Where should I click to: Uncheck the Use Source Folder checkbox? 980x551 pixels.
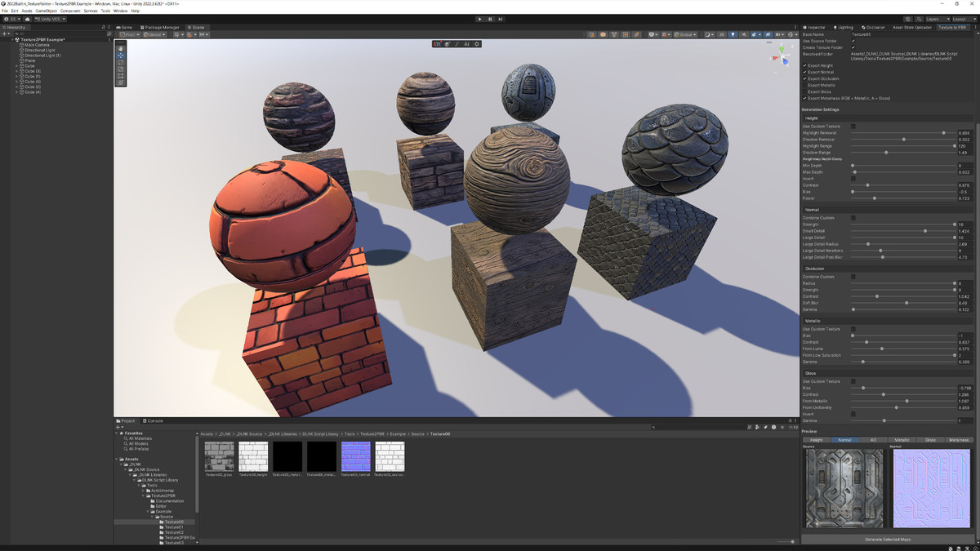click(853, 42)
